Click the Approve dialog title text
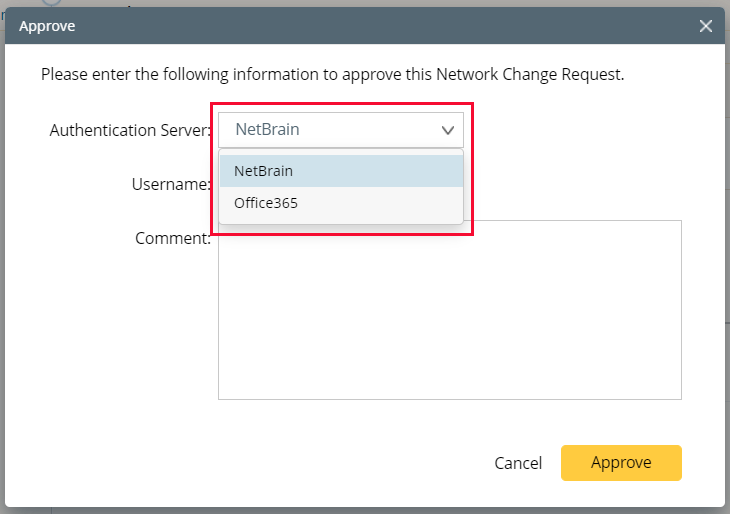730x514 pixels. pos(47,26)
